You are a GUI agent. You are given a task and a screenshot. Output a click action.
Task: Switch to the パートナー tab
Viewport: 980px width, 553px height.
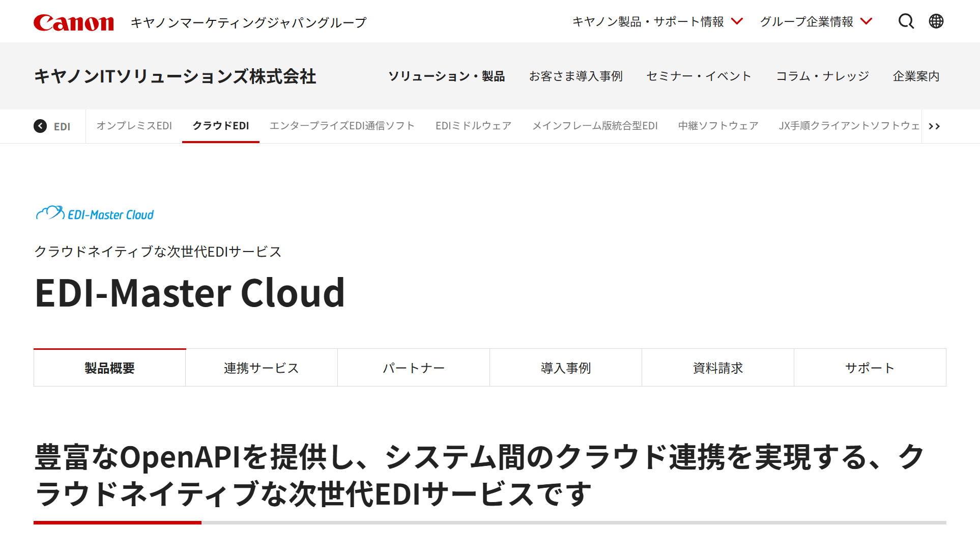(413, 367)
